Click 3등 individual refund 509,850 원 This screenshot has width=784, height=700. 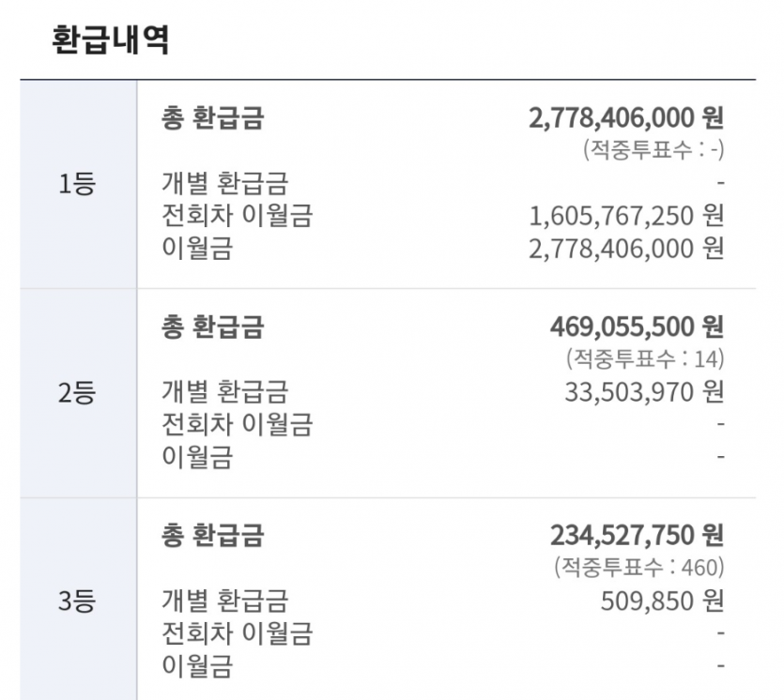662,601
